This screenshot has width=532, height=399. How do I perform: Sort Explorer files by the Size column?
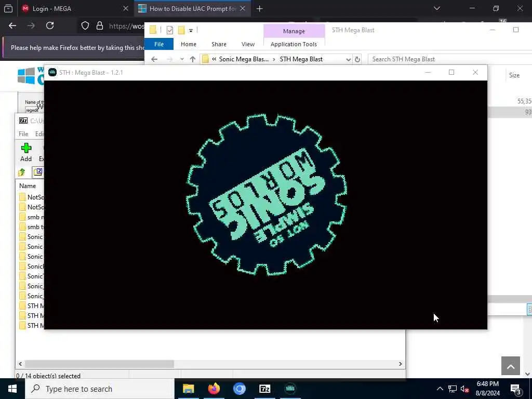click(514, 75)
